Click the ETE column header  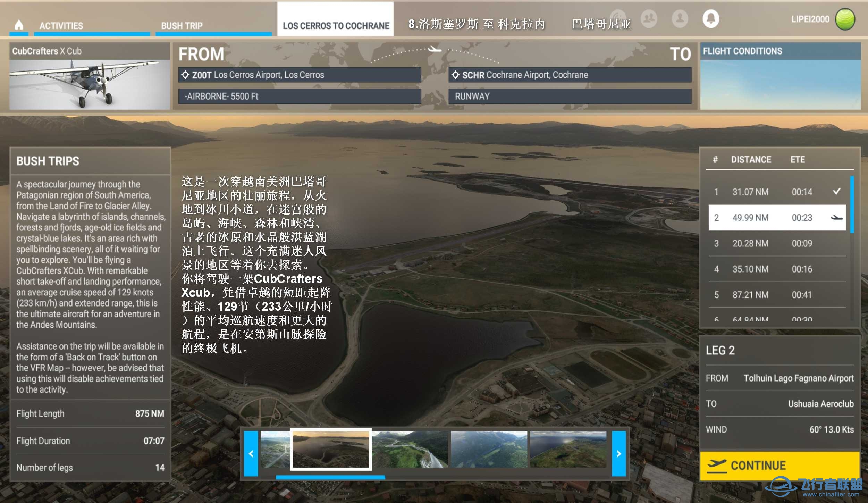798,159
